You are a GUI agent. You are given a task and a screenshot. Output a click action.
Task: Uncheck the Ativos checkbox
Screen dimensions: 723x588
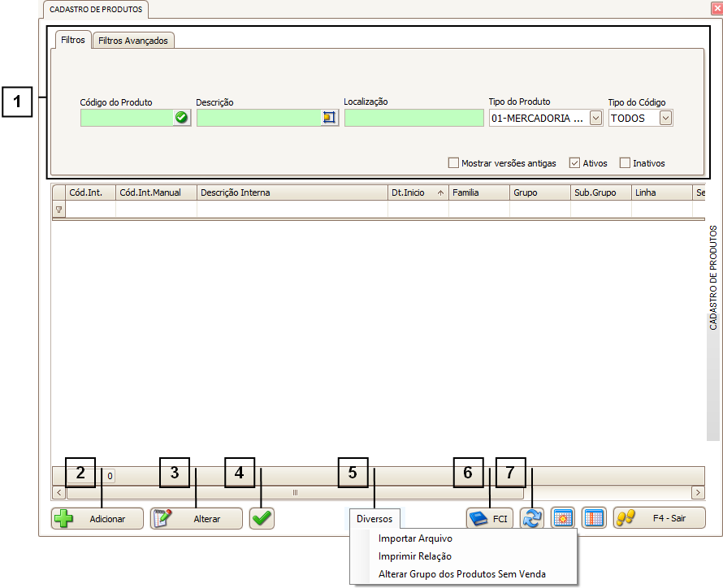click(x=575, y=163)
